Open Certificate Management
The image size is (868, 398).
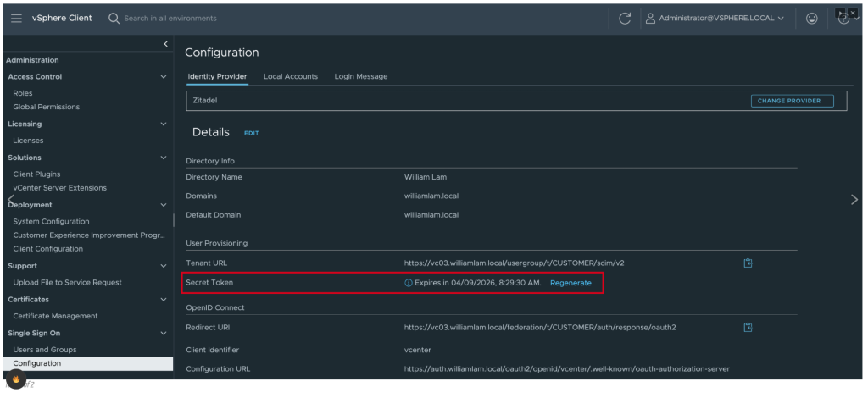[x=55, y=316]
